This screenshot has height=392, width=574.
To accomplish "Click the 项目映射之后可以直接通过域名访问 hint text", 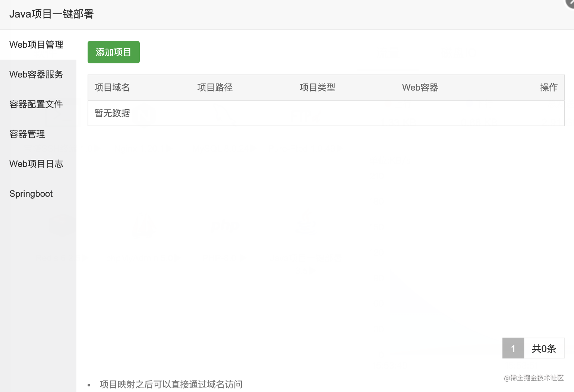I will point(171,385).
